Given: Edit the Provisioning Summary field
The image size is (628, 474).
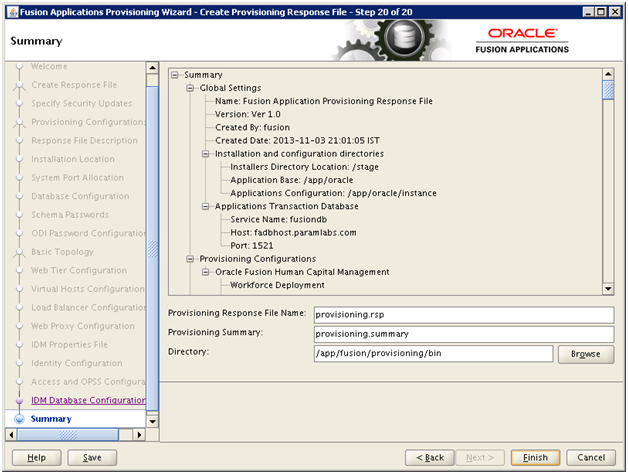Looking at the screenshot, I should (464, 334).
